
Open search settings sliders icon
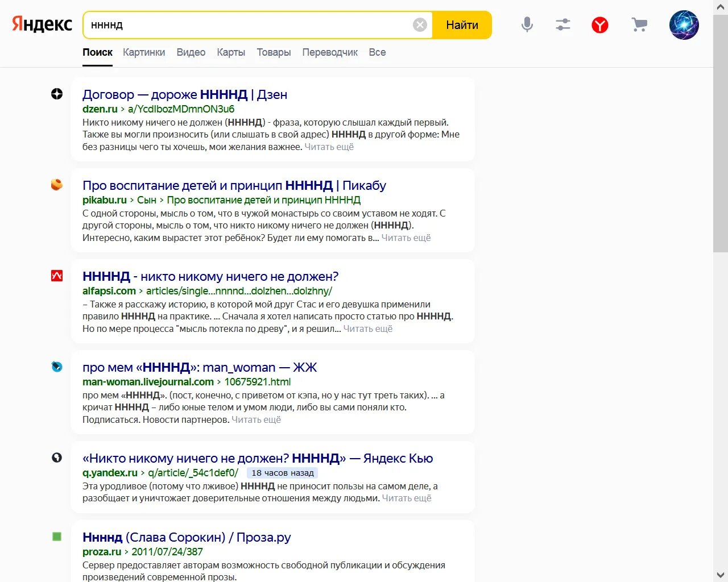pyautogui.click(x=563, y=24)
